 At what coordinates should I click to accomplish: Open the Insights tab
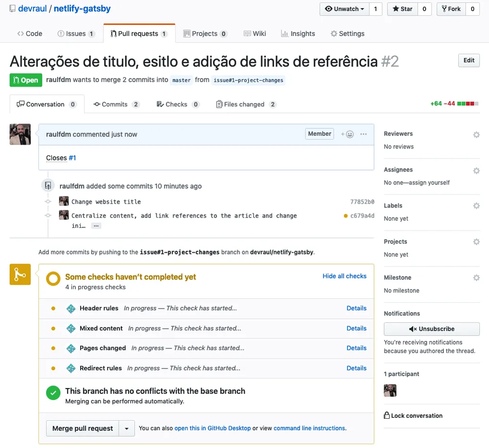[x=298, y=34]
